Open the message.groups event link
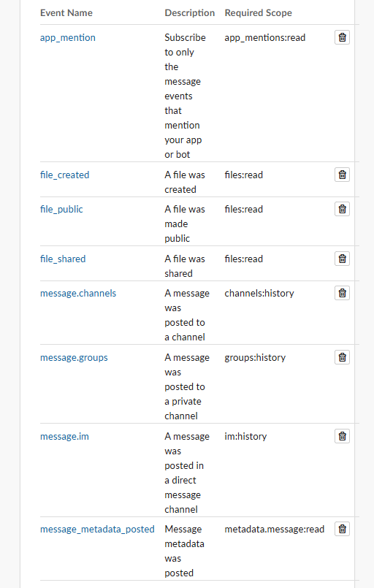Image resolution: width=374 pixels, height=588 pixels. [74, 358]
